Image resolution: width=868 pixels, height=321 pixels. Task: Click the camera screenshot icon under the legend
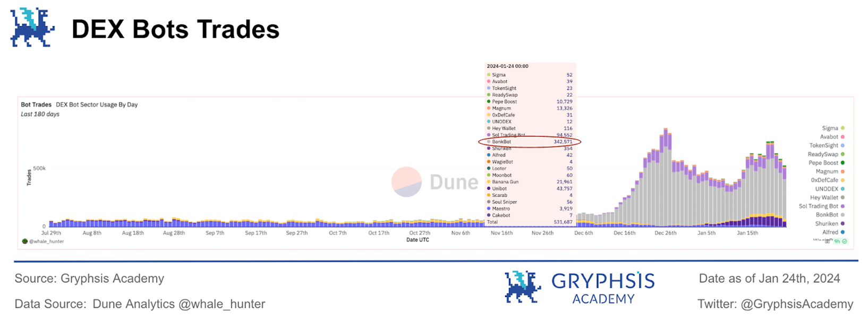827,241
